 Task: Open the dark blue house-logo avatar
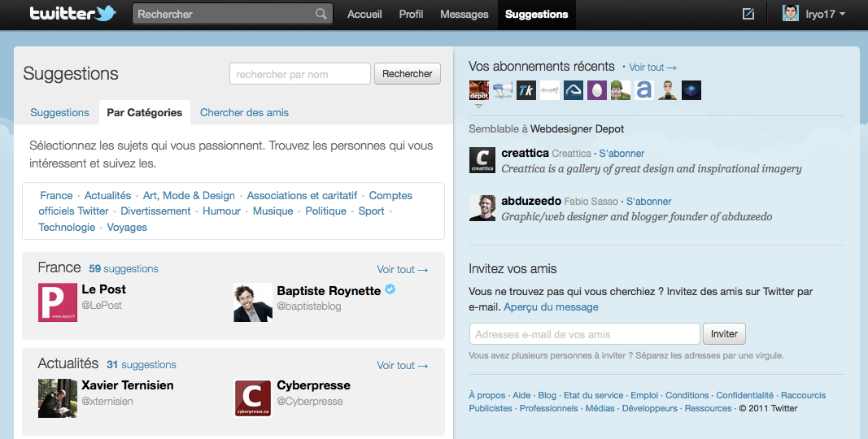click(x=574, y=90)
